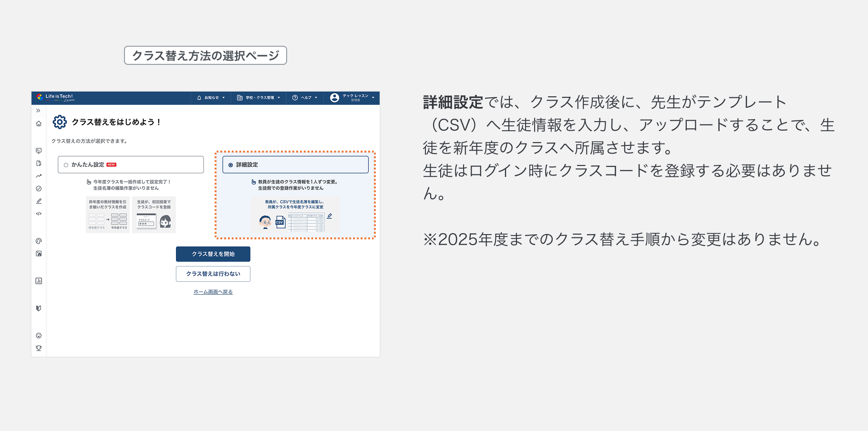This screenshot has width=868, height=431.
Task: Open the smiley face icon in the sidebar
Action: pos(39,335)
